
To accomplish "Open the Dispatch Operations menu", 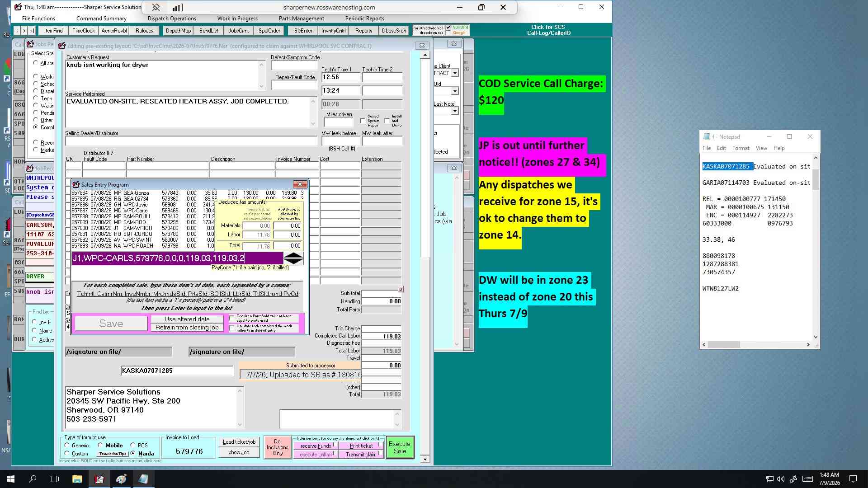I will click(x=172, y=19).
